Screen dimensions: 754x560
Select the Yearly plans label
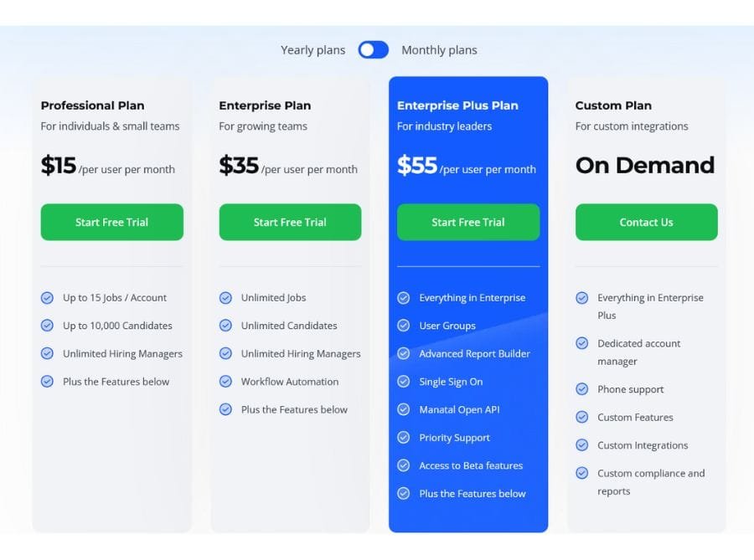tap(312, 50)
